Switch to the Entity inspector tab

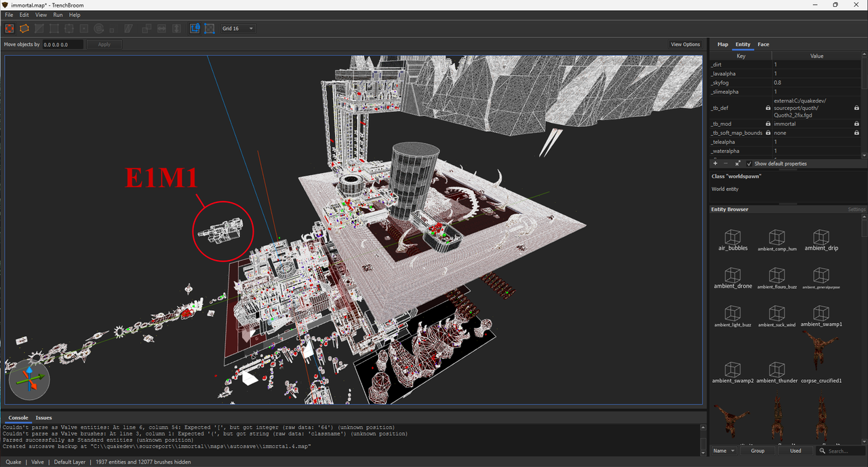click(743, 44)
